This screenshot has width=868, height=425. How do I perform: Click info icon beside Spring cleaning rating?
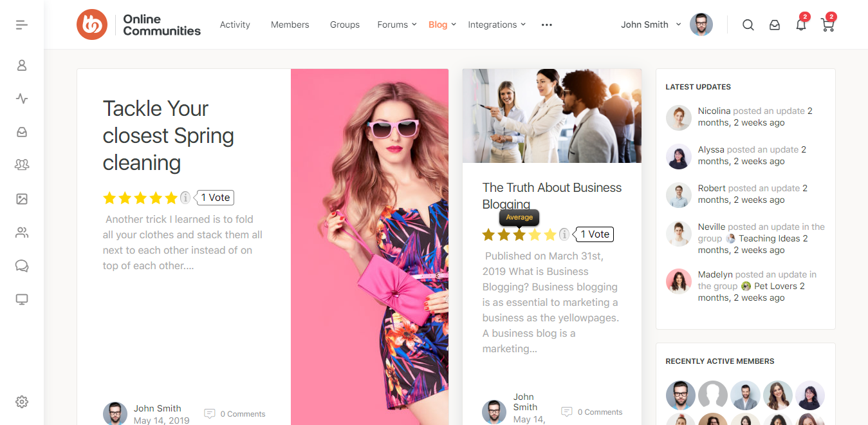click(185, 198)
